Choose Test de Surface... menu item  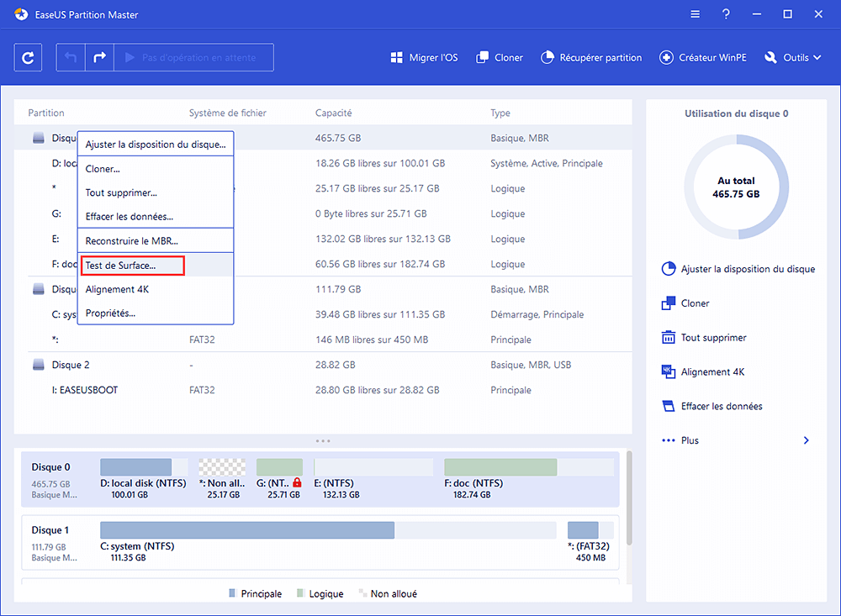156,266
